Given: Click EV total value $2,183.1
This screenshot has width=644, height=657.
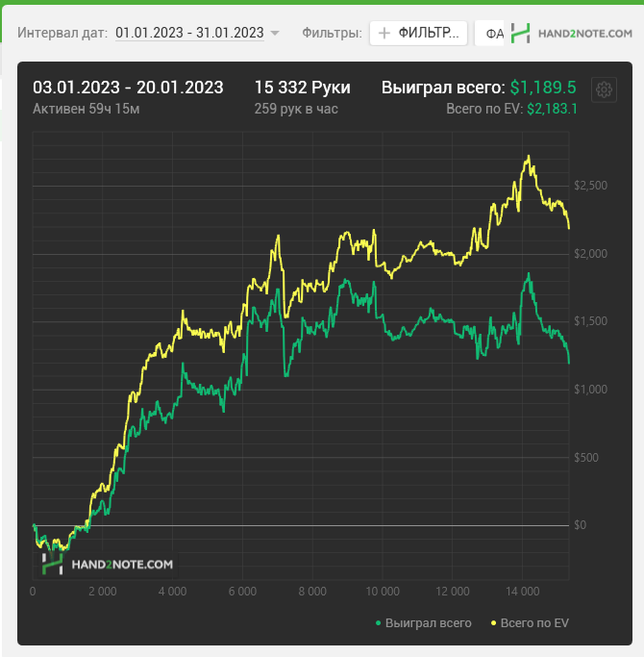Looking at the screenshot, I should coord(552,109).
